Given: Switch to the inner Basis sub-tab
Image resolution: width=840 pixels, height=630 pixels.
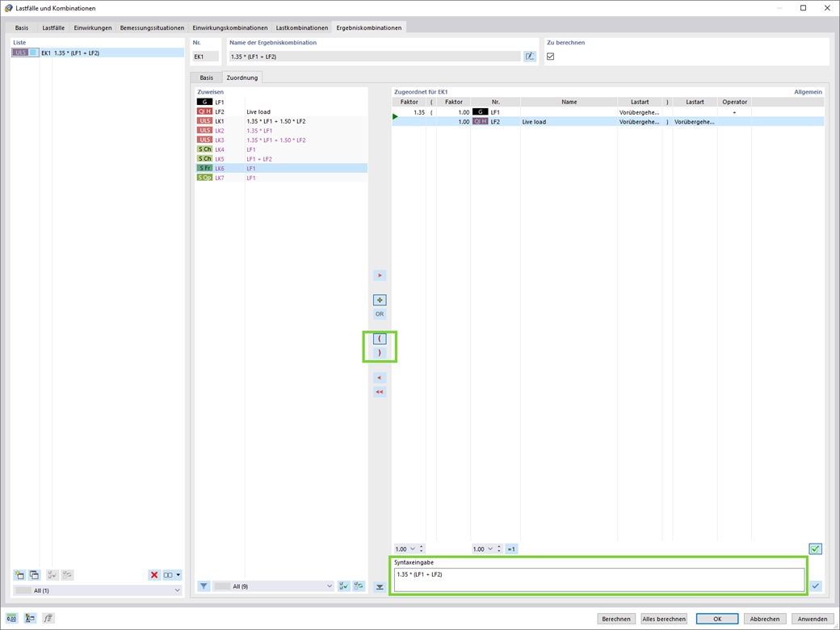Looking at the screenshot, I should pos(207,78).
